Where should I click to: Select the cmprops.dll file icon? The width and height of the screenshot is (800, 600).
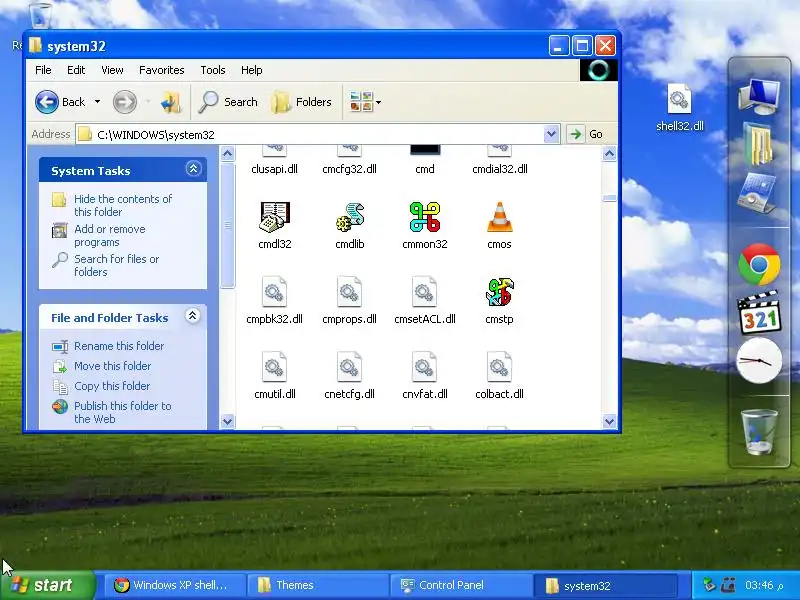349,292
